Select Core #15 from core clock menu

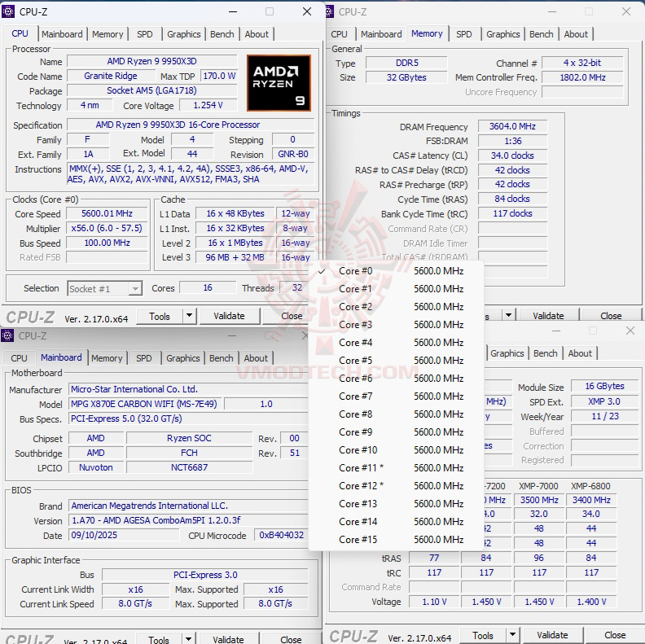click(396, 540)
